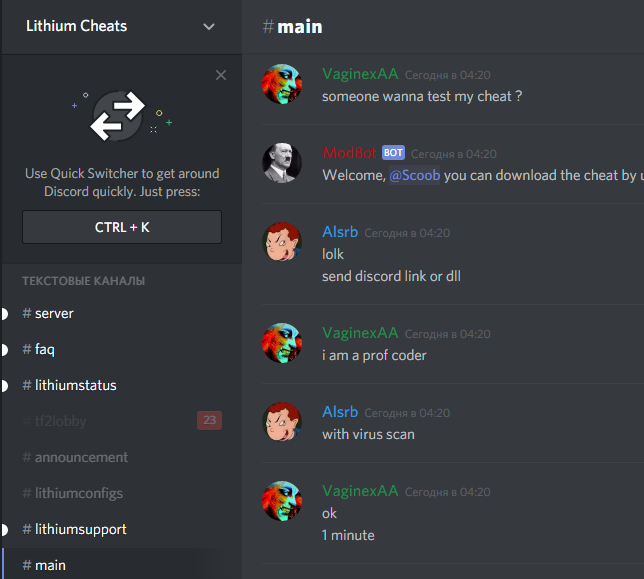This screenshot has height=579, width=644.
Task: Click the CTRL + K button
Action: pos(122,227)
